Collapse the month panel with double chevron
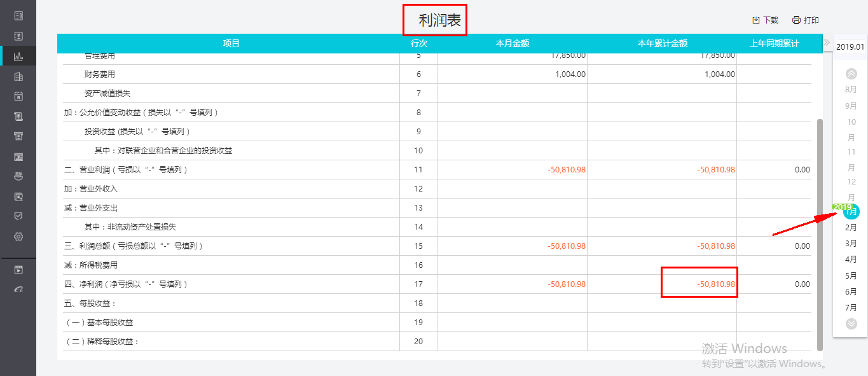The height and width of the screenshot is (376, 868). (x=826, y=43)
